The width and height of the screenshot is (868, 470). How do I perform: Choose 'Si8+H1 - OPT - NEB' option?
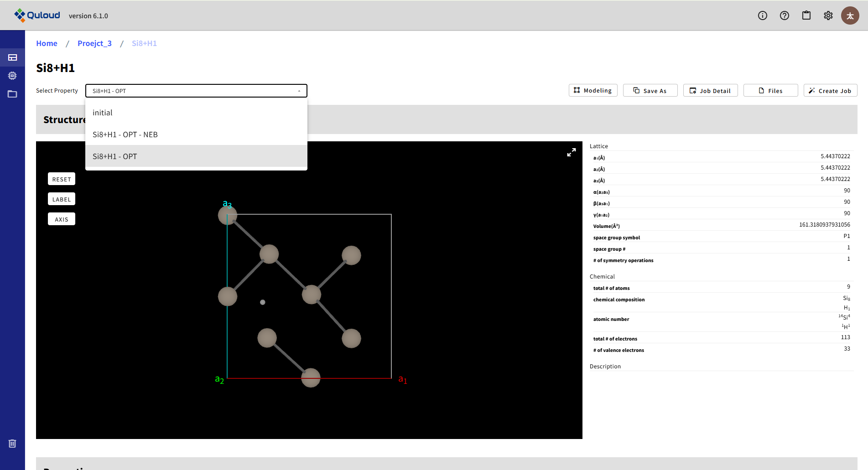[125, 134]
